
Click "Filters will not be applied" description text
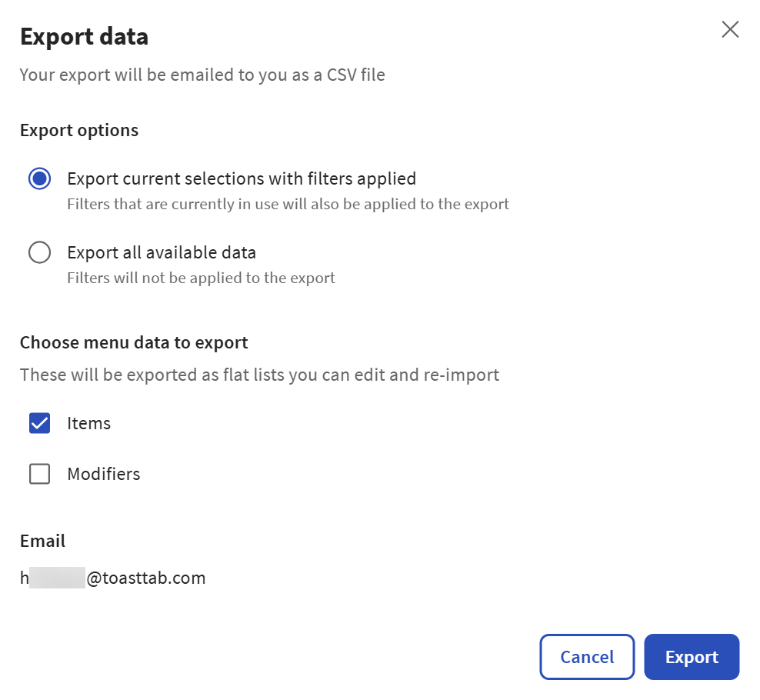click(200, 278)
